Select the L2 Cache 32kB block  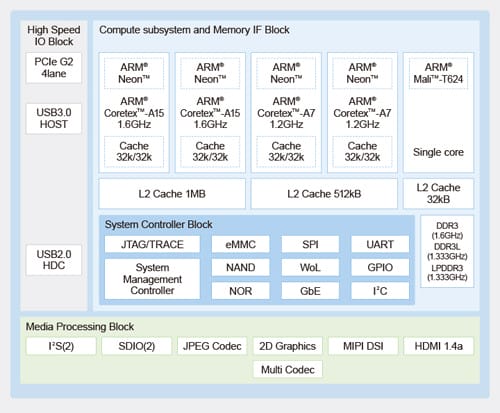point(438,194)
